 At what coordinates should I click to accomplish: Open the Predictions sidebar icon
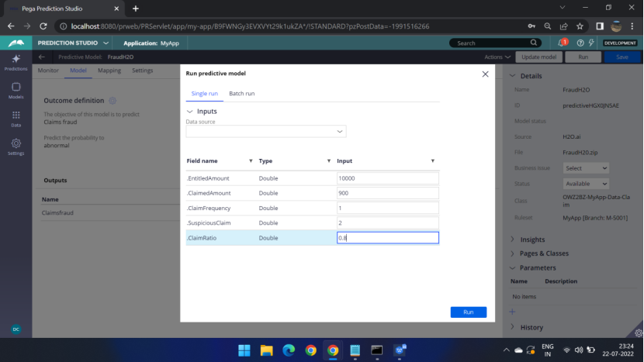pyautogui.click(x=16, y=62)
